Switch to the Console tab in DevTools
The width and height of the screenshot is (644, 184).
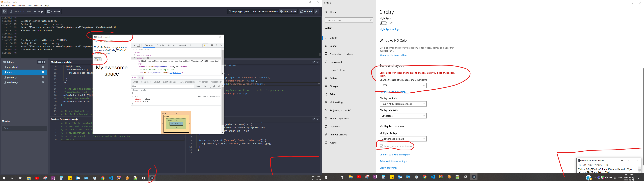(160, 45)
